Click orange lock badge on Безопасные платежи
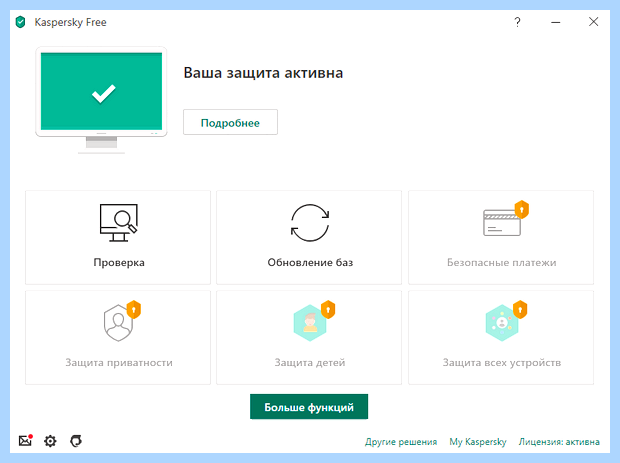620x463 pixels. 522,210
